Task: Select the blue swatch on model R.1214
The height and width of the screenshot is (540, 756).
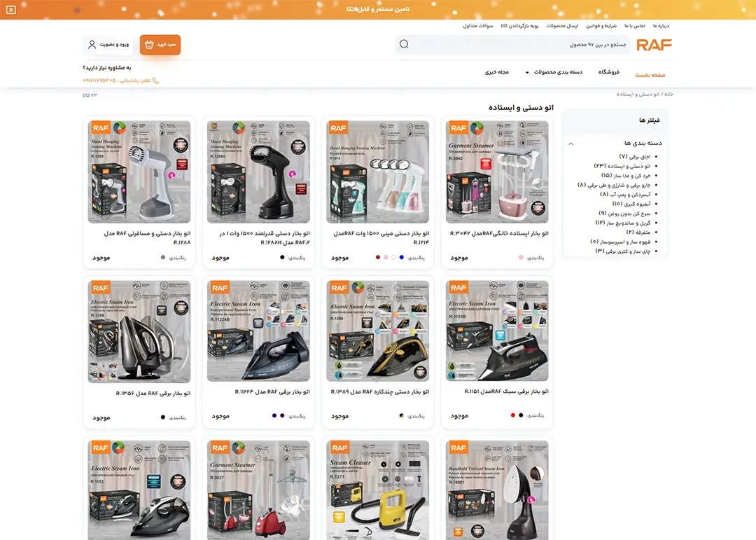Action: [401, 258]
